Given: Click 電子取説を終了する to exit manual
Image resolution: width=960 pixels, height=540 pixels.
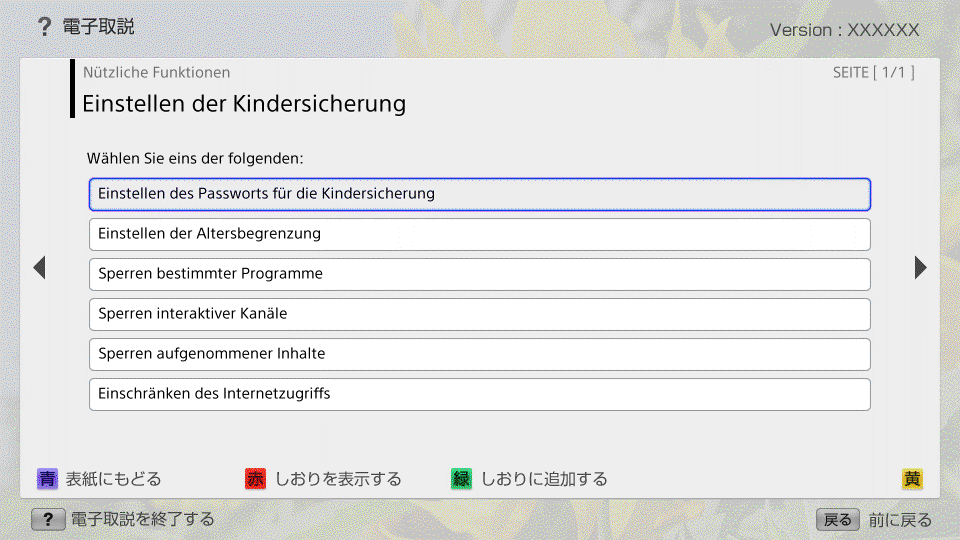Looking at the screenshot, I should (x=142, y=520).
